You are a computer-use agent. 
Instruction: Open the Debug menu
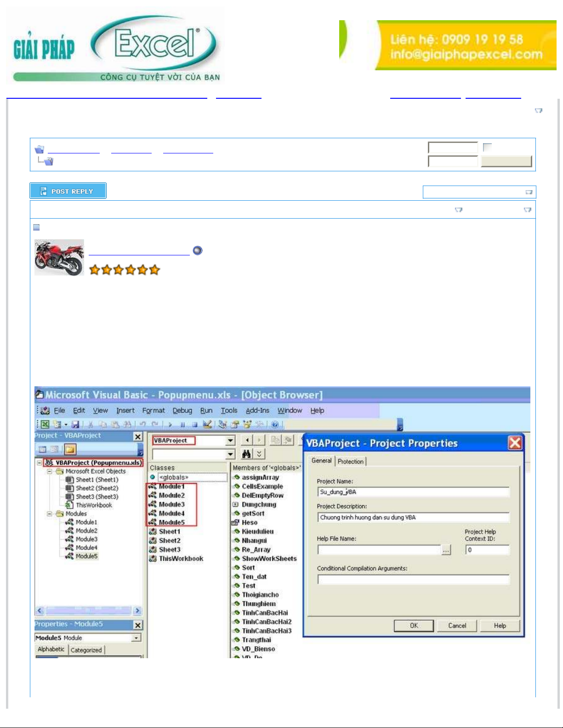[182, 411]
